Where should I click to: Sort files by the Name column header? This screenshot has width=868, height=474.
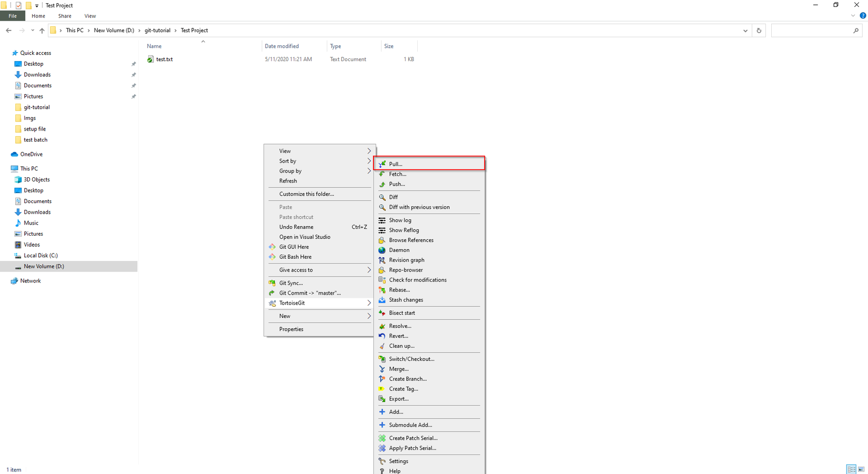[x=154, y=46]
